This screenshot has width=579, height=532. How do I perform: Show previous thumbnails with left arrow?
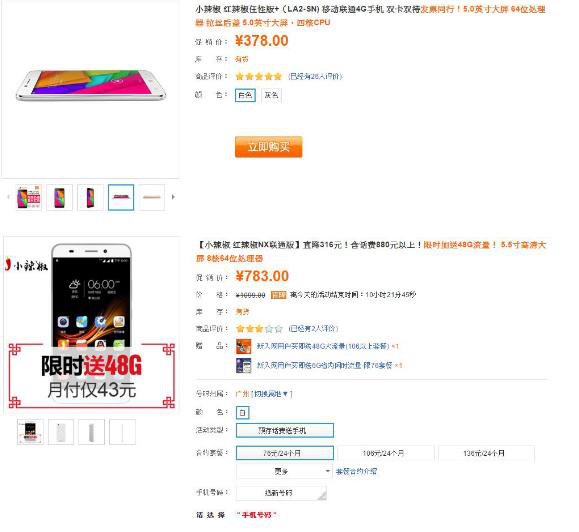[x=8, y=197]
